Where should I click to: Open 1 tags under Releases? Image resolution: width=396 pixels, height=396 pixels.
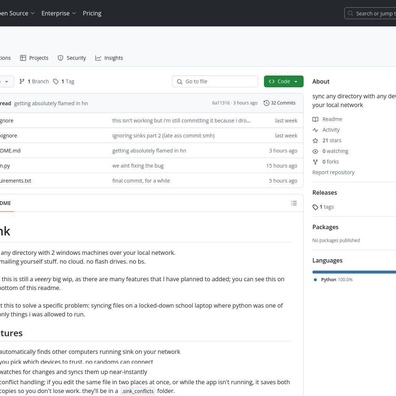coord(327,207)
